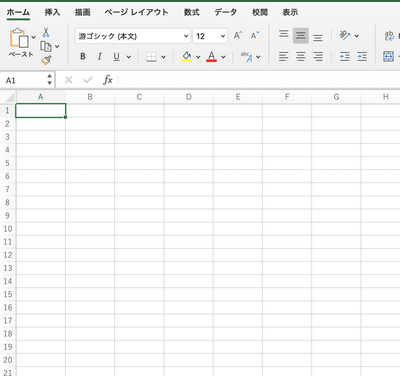Align text left

(284, 57)
